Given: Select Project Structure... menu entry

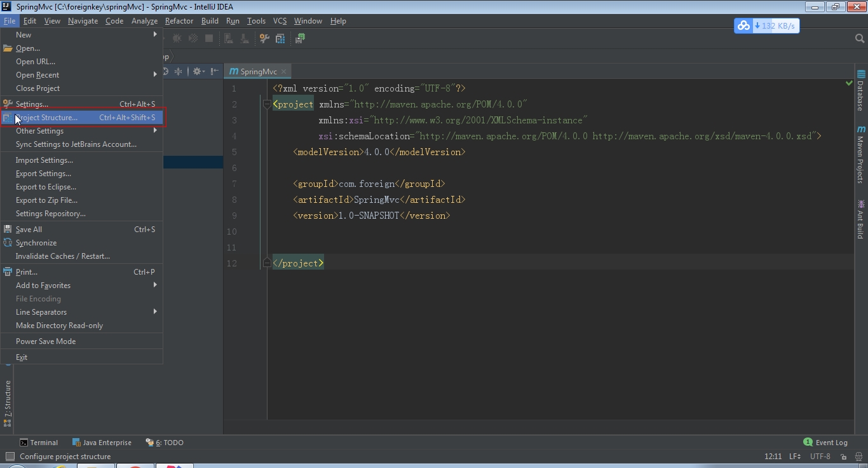Looking at the screenshot, I should pos(81,118).
